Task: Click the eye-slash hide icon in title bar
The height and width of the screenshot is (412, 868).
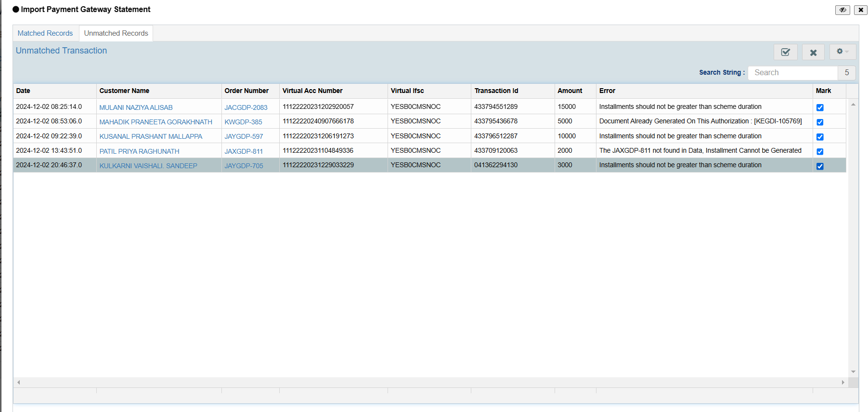Action: pyautogui.click(x=842, y=10)
